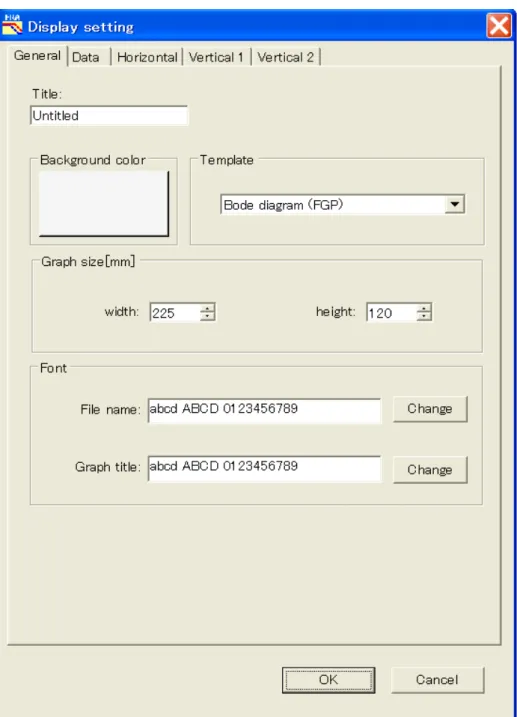Open the Background color picker swatch
This screenshot has height=717, width=517.
coord(104,203)
